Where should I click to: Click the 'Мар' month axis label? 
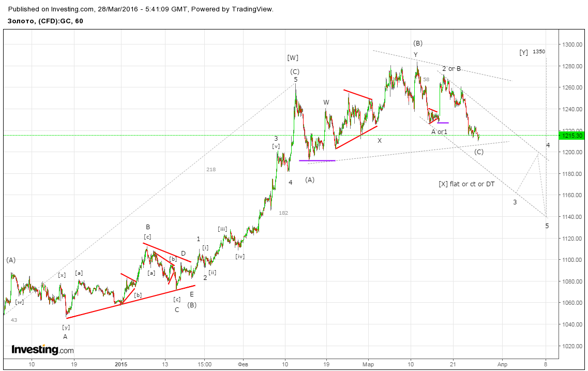(x=368, y=364)
